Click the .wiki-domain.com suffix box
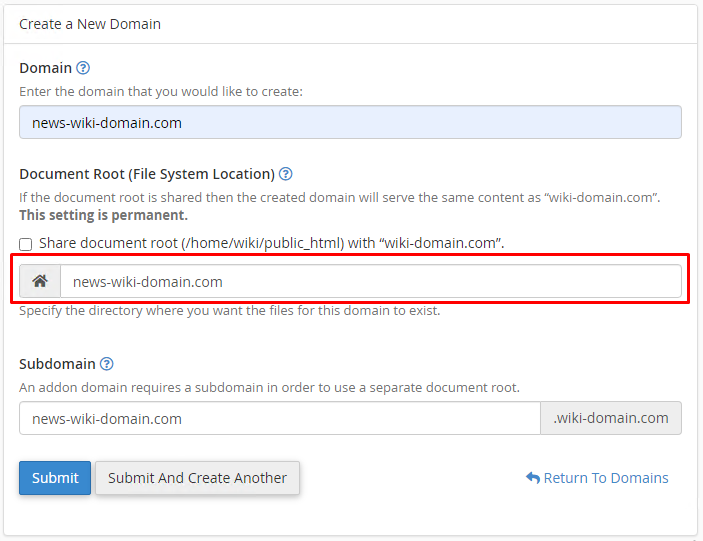 coord(611,418)
